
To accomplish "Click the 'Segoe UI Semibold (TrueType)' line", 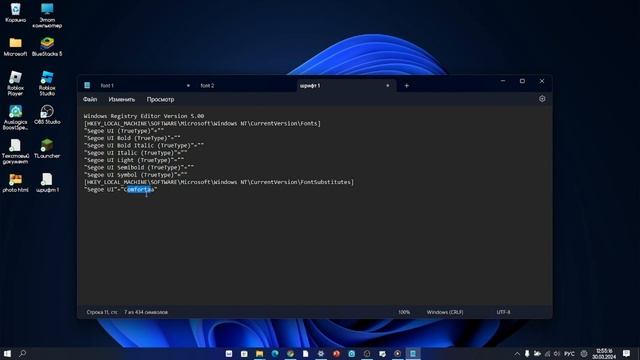I will 139,168.
